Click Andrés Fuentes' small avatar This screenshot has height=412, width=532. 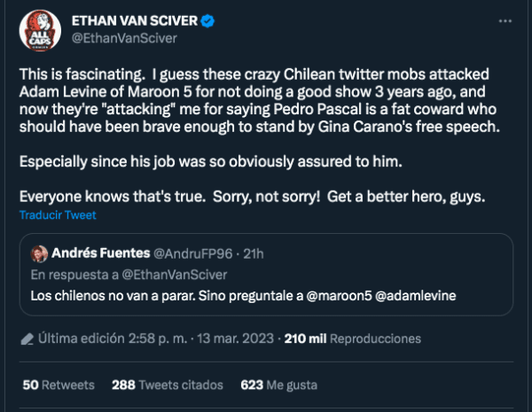click(39, 254)
